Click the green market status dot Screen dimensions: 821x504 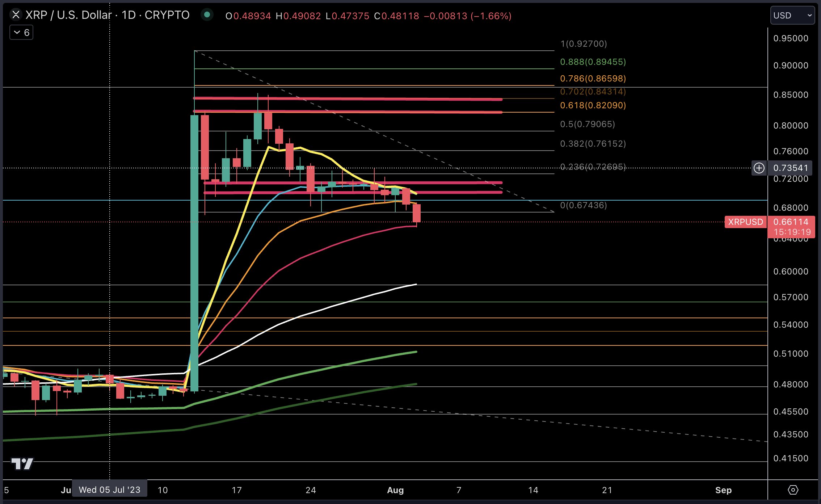pyautogui.click(x=207, y=14)
